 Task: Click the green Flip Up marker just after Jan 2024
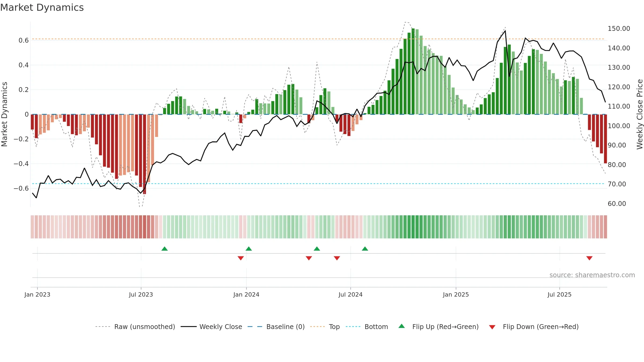pos(249,249)
